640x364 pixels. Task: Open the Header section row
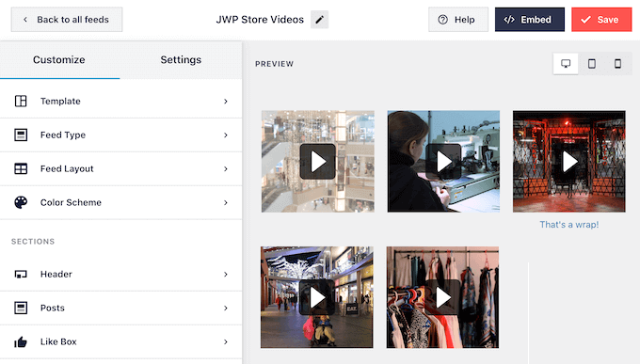tap(120, 275)
